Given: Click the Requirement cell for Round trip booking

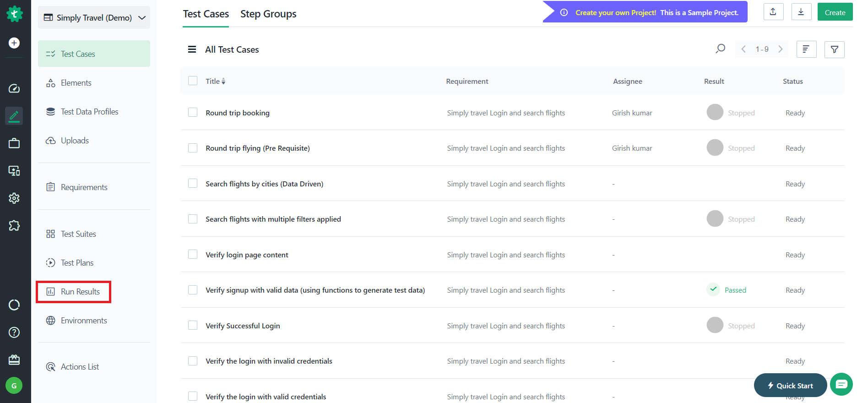Looking at the screenshot, I should [506, 113].
